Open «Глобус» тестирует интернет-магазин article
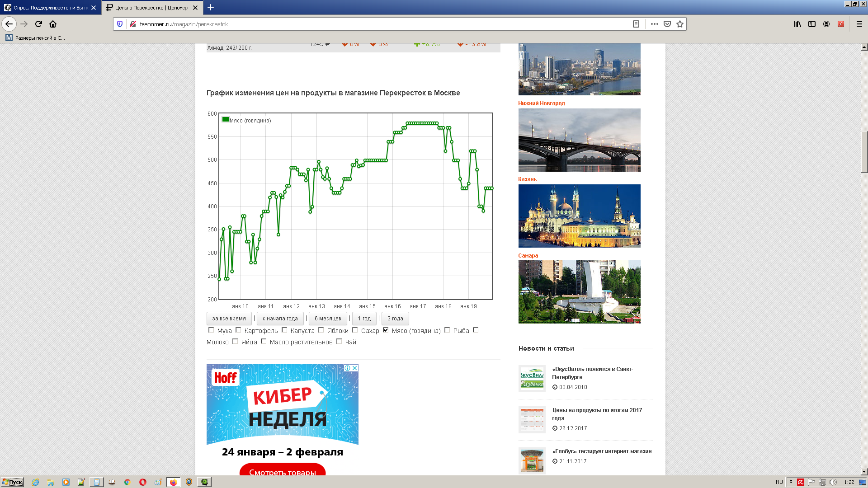The image size is (868, 488). (602, 451)
